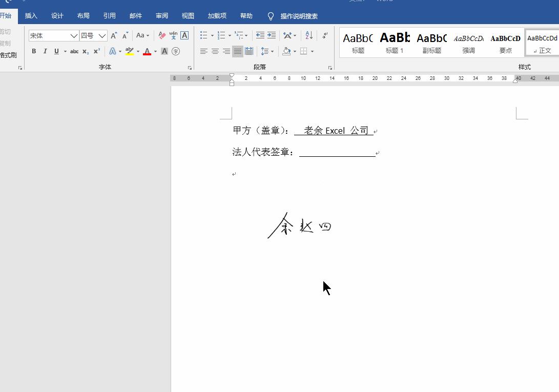Switch to the 插入 ribbon tab
This screenshot has height=392, width=559.
[31, 15]
